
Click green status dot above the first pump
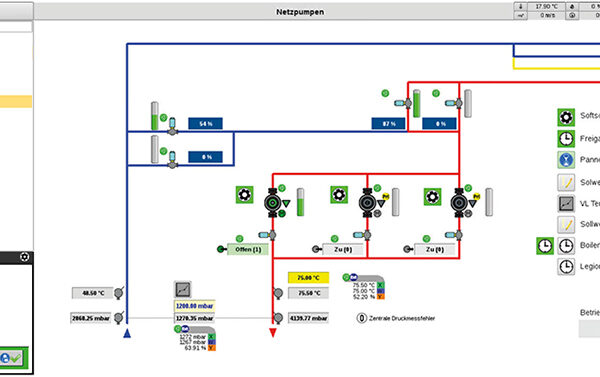coord(282,188)
